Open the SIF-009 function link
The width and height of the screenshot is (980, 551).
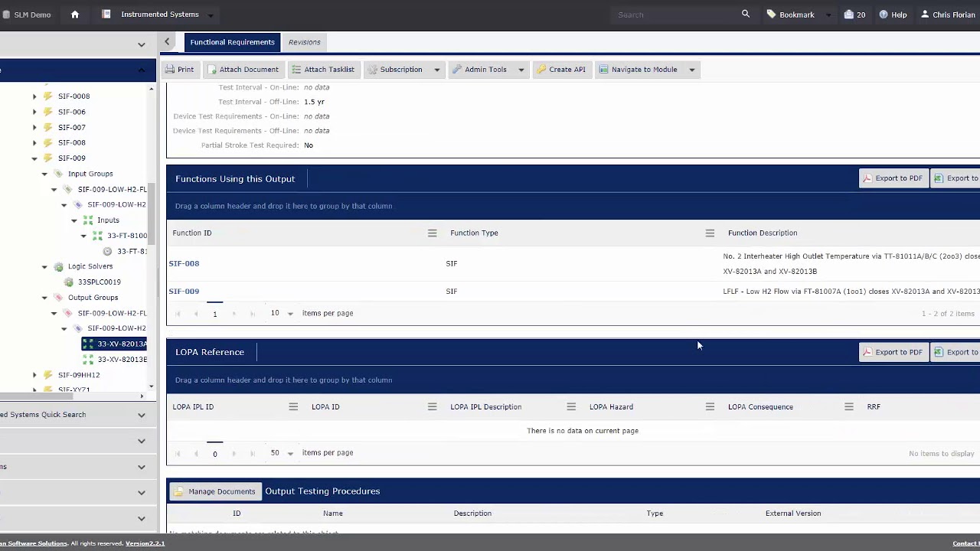tap(184, 291)
